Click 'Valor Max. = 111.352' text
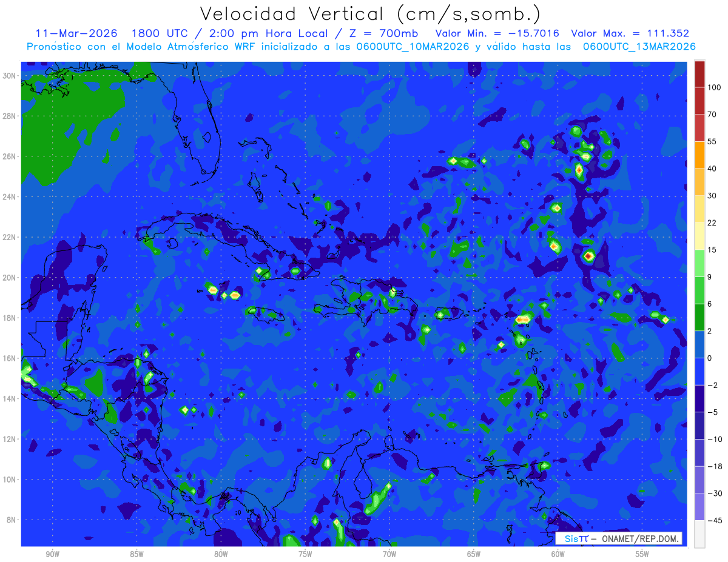728x562 pixels. point(630,33)
